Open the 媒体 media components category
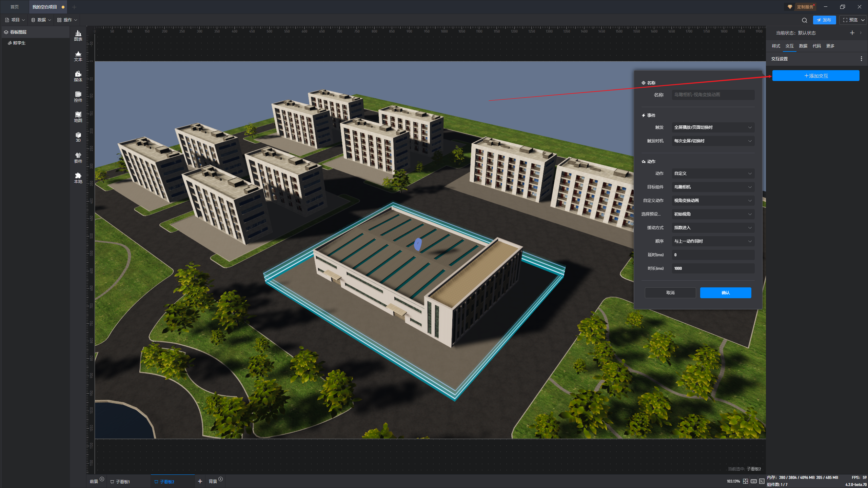 click(78, 76)
